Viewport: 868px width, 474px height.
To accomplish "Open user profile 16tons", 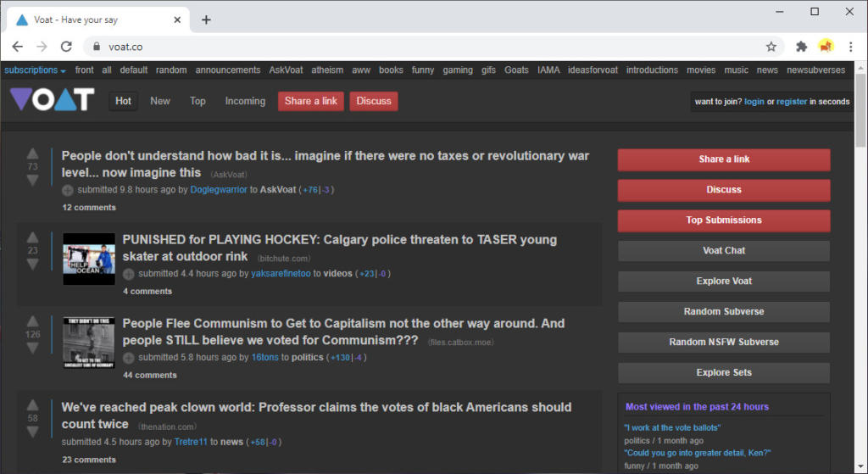I will pyautogui.click(x=265, y=358).
